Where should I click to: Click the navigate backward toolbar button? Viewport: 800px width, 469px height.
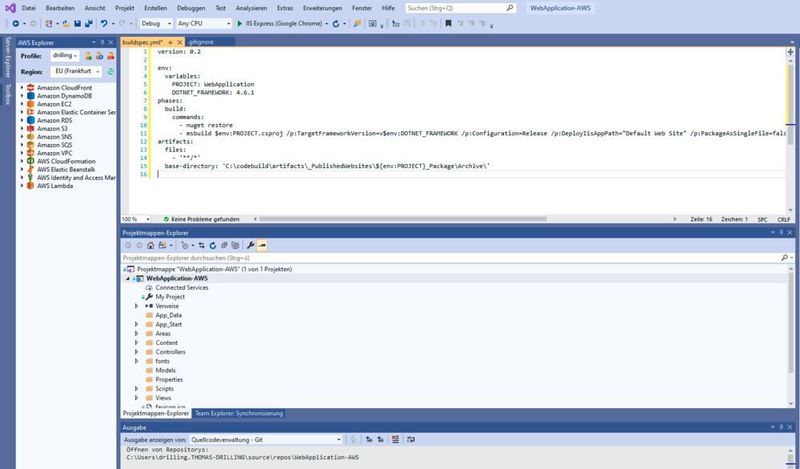16,23
